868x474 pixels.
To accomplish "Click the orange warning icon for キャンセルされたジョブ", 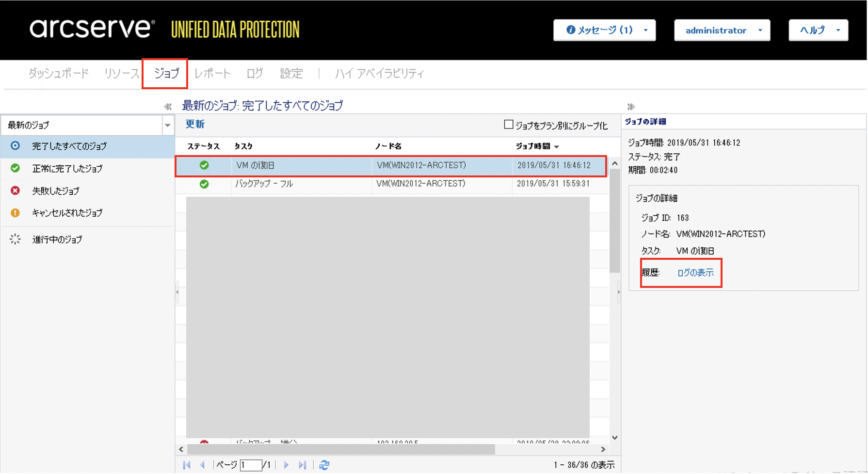I will [16, 213].
